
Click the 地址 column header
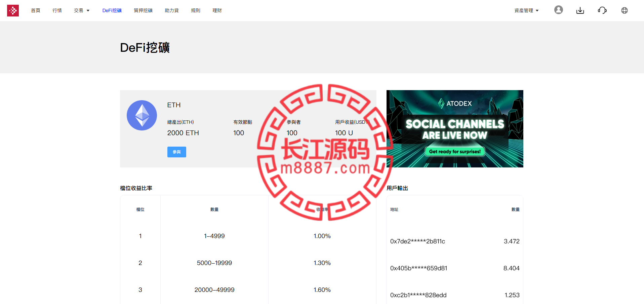[x=394, y=210]
